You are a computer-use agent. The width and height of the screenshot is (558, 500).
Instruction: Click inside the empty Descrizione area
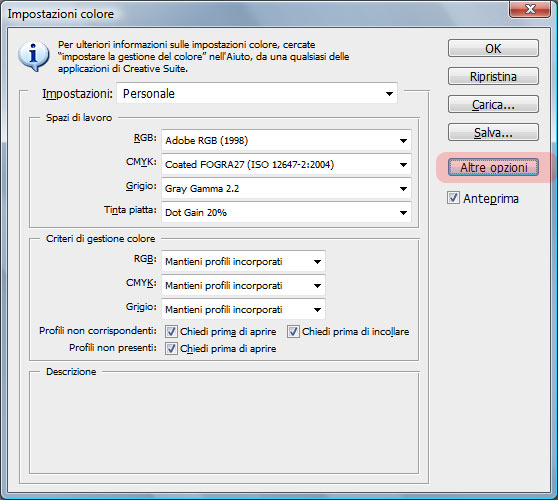point(224,424)
